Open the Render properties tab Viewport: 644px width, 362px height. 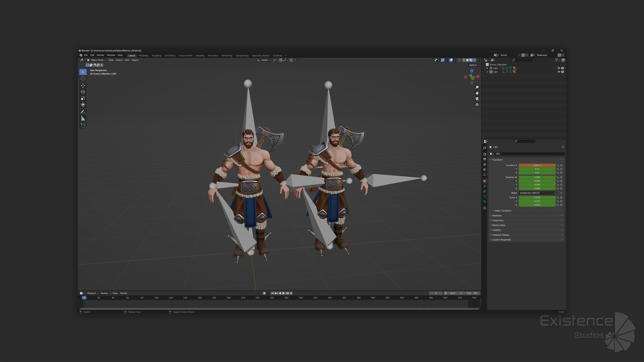[x=485, y=154]
